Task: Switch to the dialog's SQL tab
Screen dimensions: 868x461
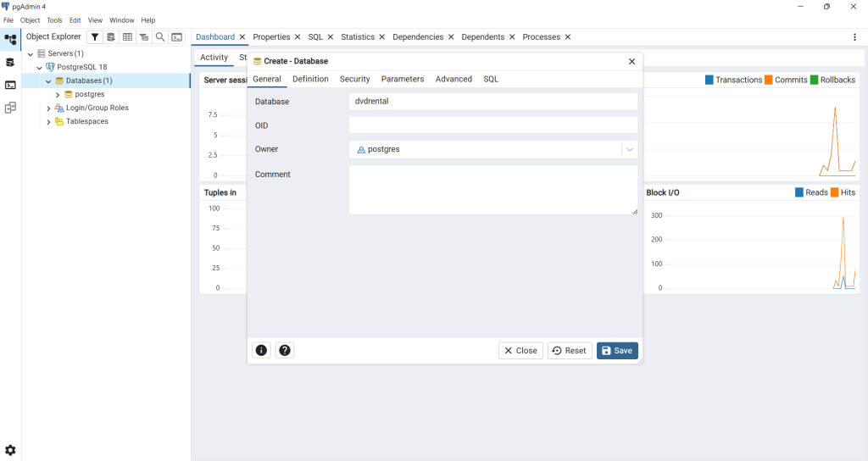Action: pyautogui.click(x=491, y=79)
